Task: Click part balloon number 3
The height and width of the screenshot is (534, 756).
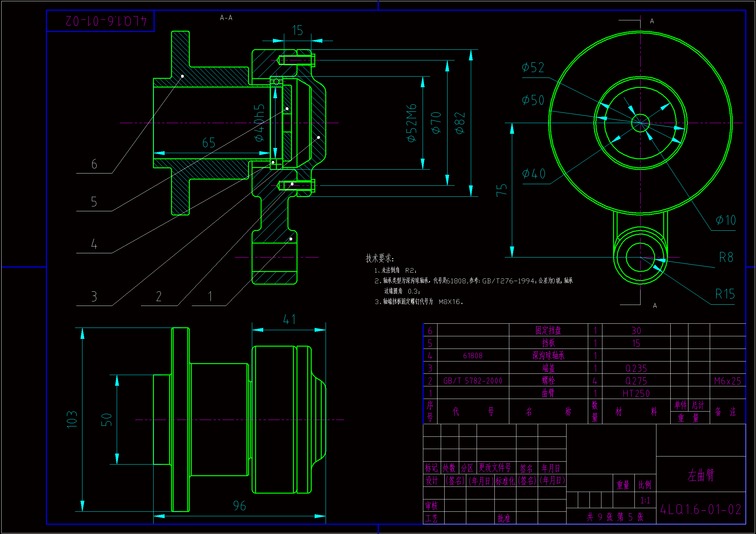Action: [94, 297]
